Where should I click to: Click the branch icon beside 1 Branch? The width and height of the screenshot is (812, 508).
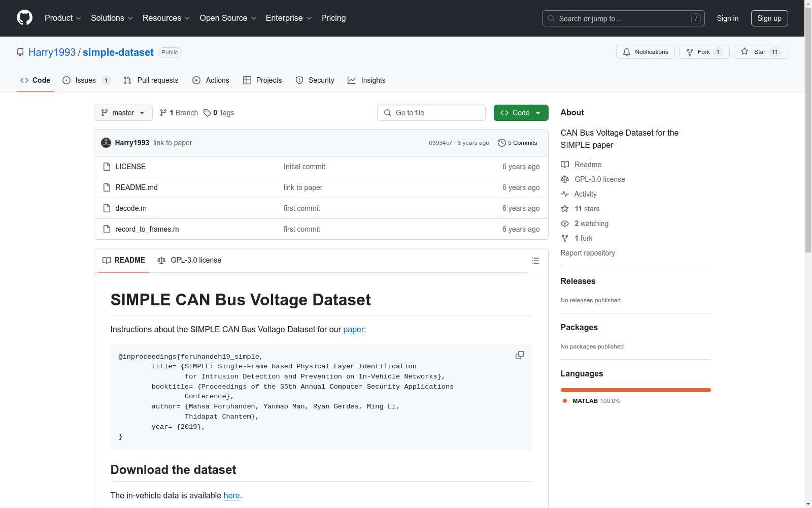click(x=163, y=113)
